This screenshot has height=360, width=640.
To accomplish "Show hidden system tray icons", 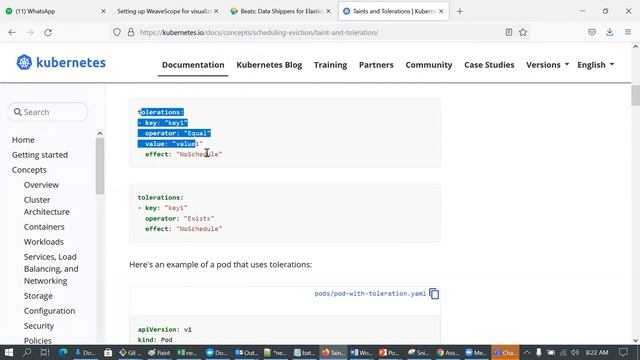I will 527,352.
